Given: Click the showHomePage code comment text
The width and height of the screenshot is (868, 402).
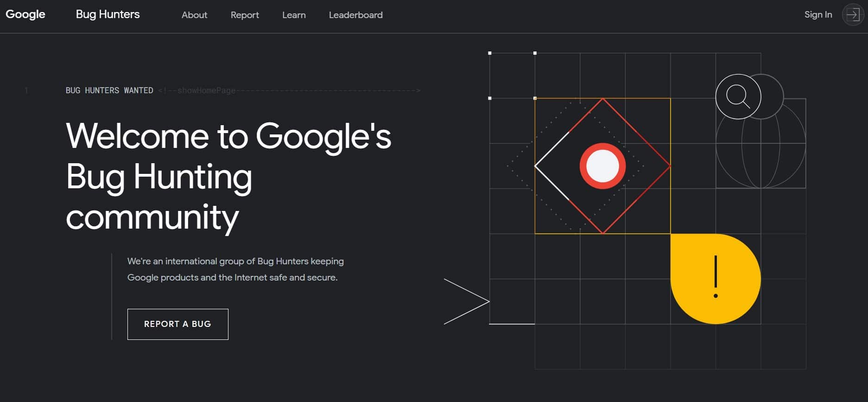Looking at the screenshot, I should 206,90.
